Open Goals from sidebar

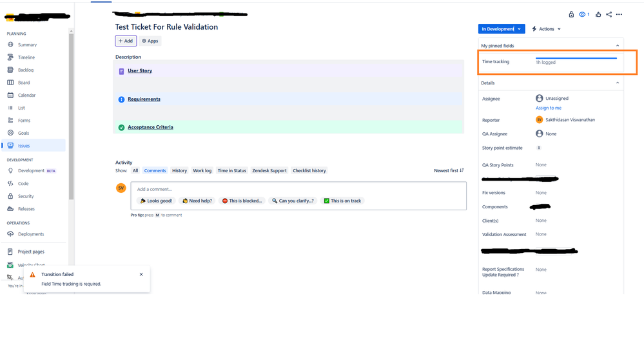tap(23, 133)
